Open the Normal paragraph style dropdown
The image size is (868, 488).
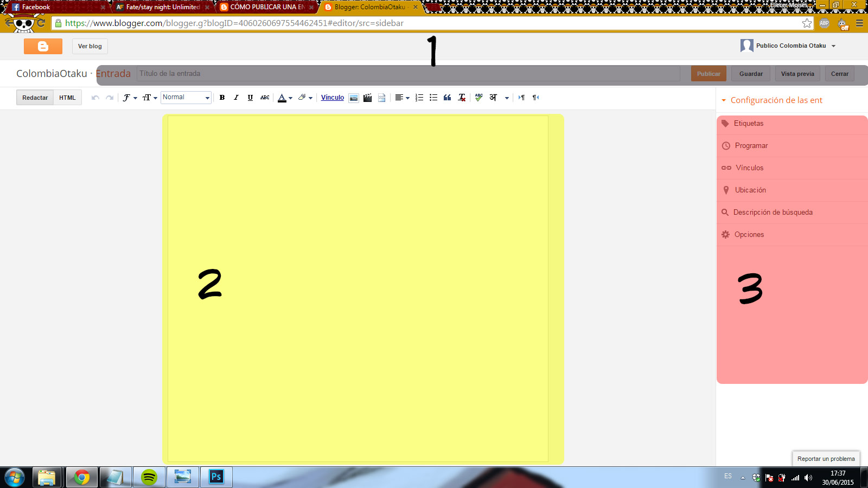[x=186, y=98]
